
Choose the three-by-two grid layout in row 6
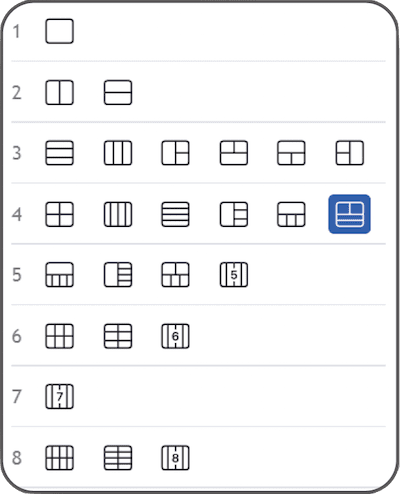59,336
